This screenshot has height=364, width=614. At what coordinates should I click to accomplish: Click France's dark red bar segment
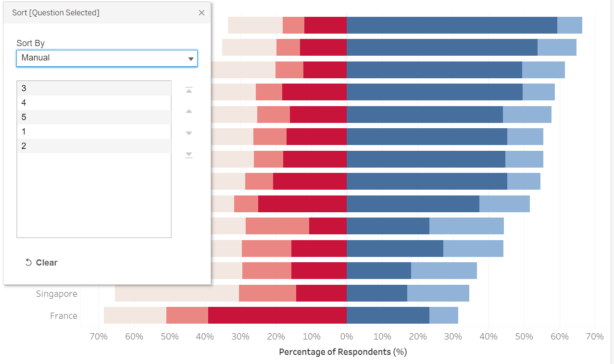277,315
